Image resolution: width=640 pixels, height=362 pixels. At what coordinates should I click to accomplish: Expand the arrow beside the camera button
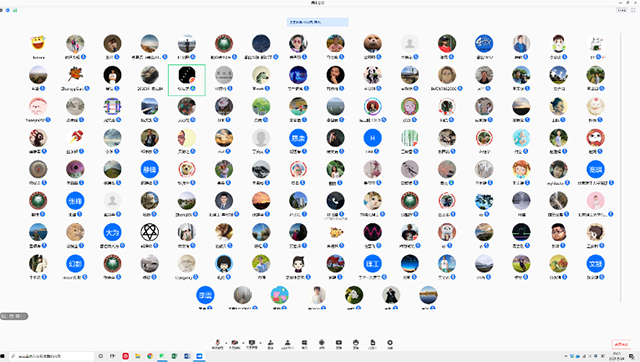[243, 343]
